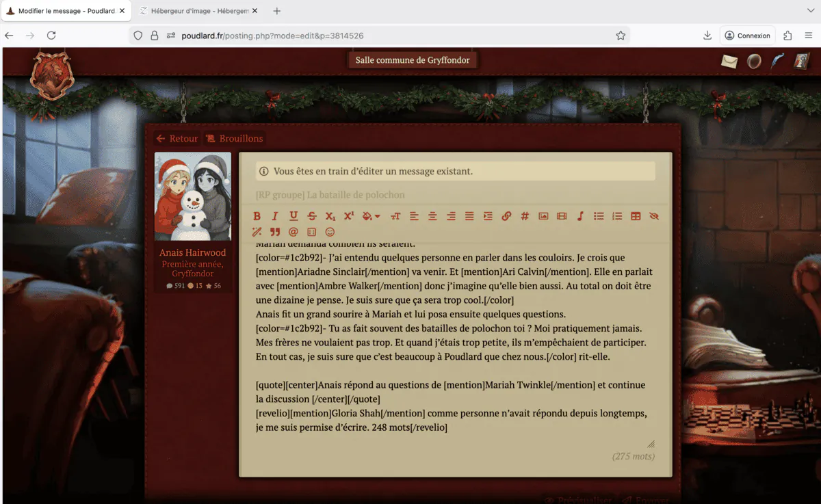This screenshot has width=821, height=504.
Task: Open the browser extensions icon
Action: click(x=787, y=36)
